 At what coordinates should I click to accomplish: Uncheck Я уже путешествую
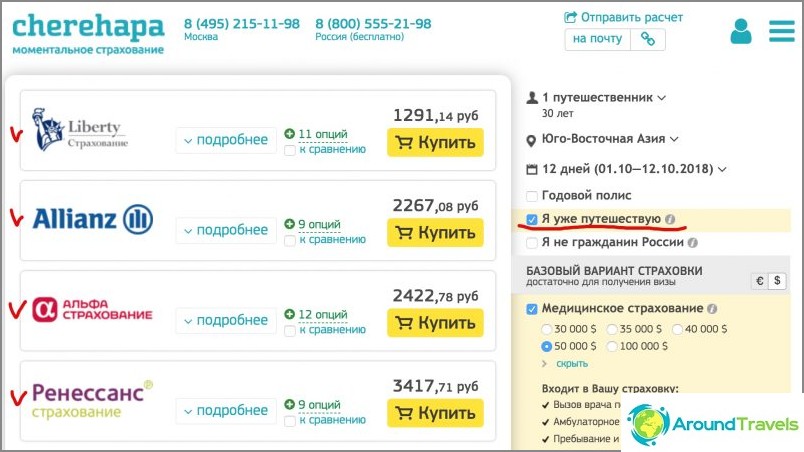[x=532, y=219]
